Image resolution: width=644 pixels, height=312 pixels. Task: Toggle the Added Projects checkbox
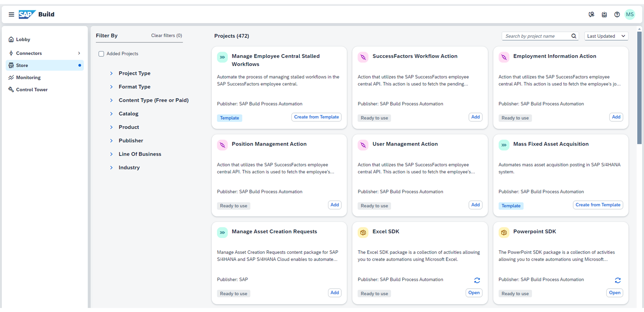[101, 54]
